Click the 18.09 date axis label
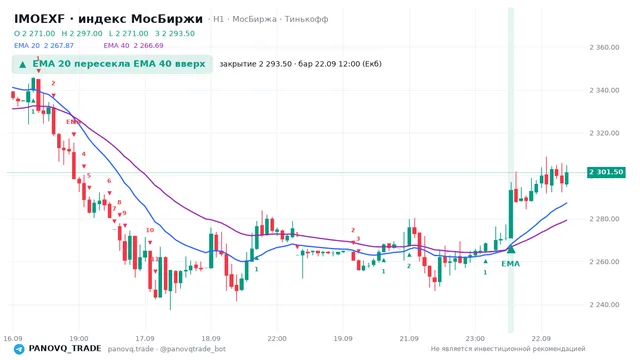The width and height of the screenshot is (640, 360). [211, 338]
